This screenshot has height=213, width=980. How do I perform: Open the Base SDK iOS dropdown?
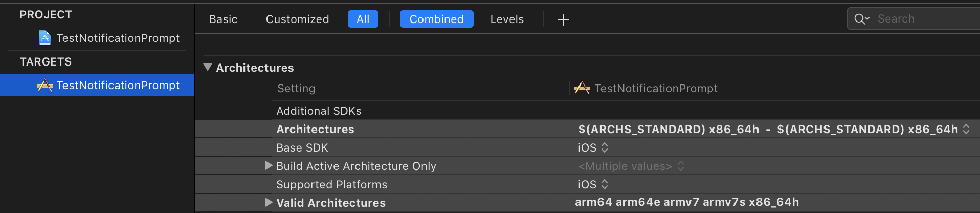click(x=593, y=147)
